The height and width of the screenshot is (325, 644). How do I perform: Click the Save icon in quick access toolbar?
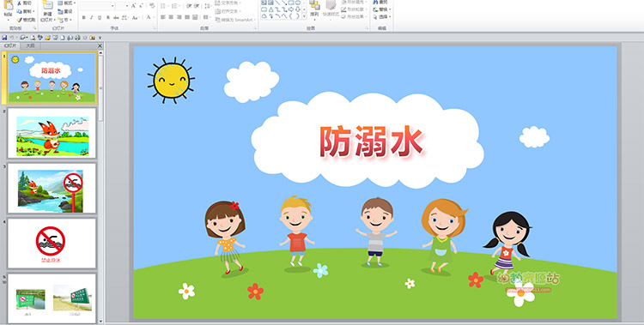4,38
